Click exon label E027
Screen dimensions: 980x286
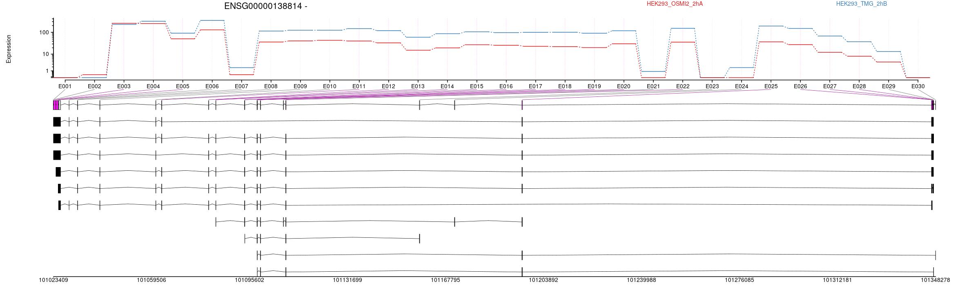pyautogui.click(x=830, y=86)
